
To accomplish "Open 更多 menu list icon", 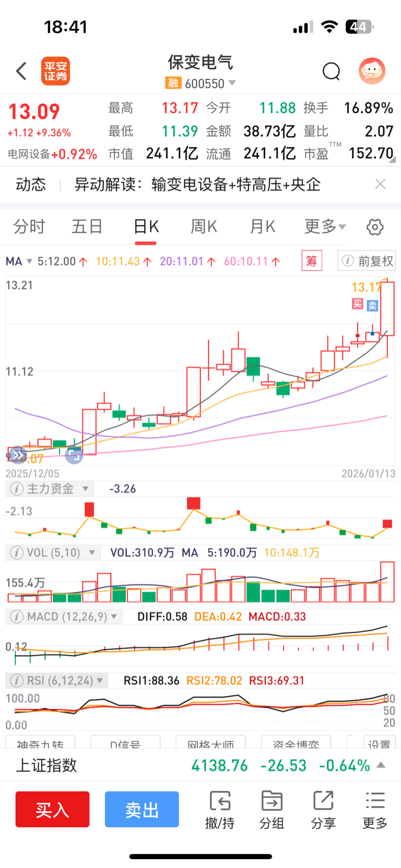I will 375,810.
